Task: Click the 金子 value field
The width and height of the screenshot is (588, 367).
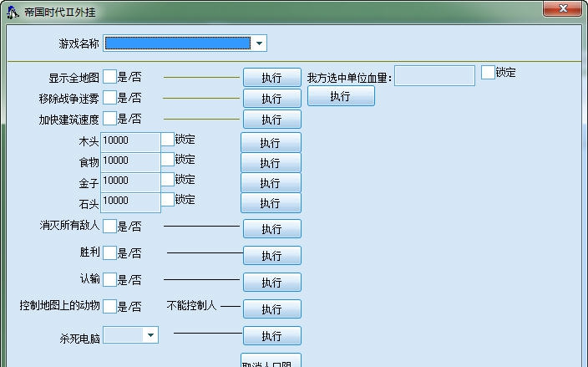Action: tap(130, 183)
